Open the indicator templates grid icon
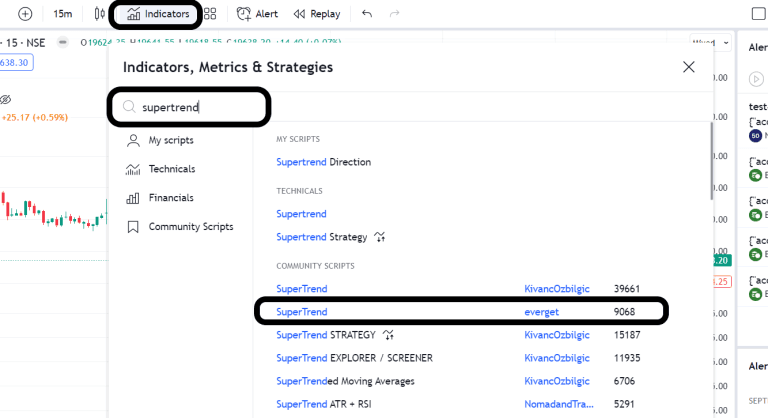Screen dimensions: 768x418 [x=210, y=14]
